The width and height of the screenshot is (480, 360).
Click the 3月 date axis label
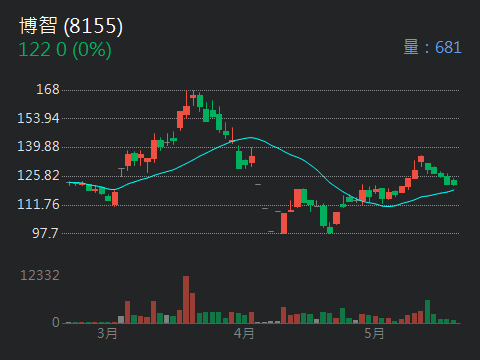[107, 333]
